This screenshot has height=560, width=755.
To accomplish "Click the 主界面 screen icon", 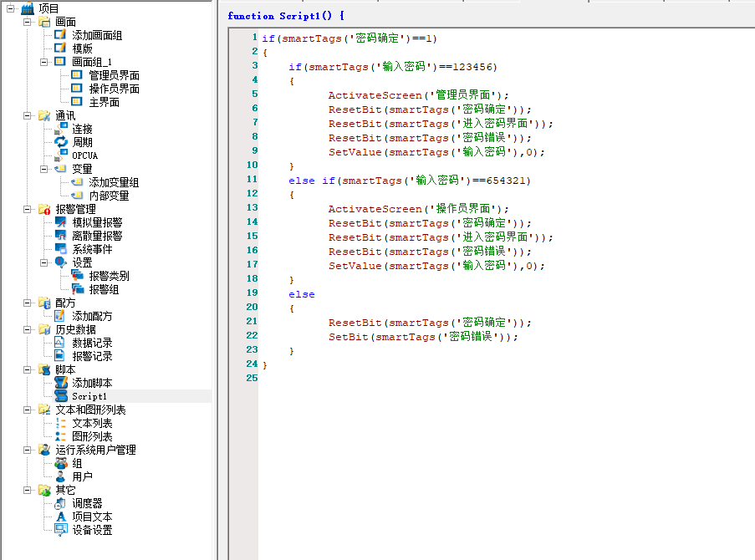I will pos(77,102).
